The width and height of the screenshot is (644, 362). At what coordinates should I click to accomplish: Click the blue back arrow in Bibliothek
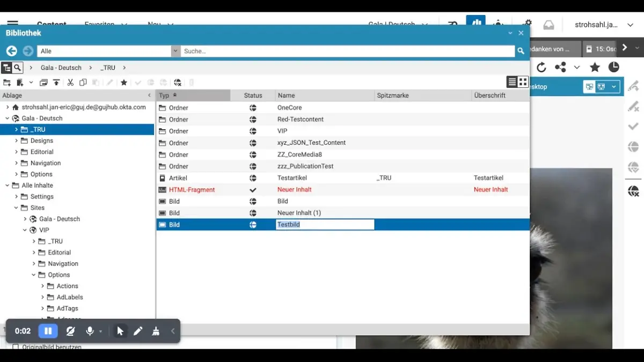[x=12, y=51]
